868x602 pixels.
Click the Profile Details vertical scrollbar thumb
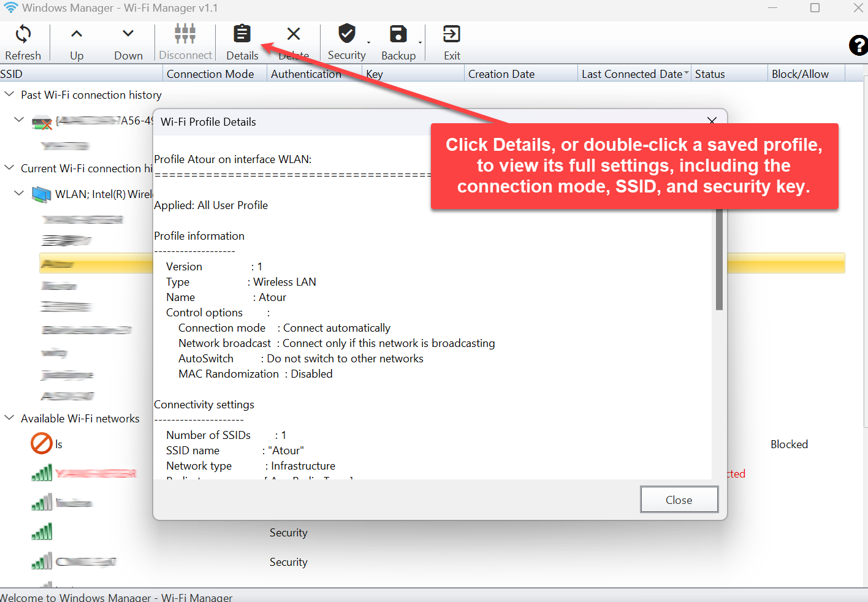(719, 260)
